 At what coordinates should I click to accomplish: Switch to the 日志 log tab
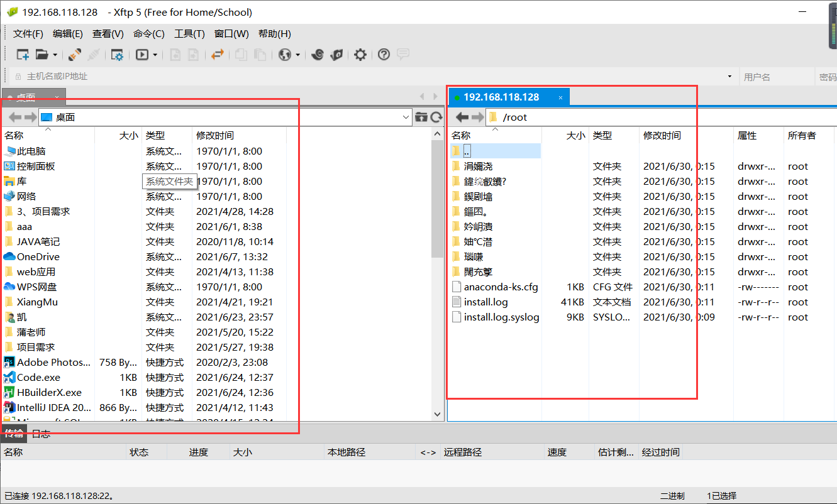(42, 434)
